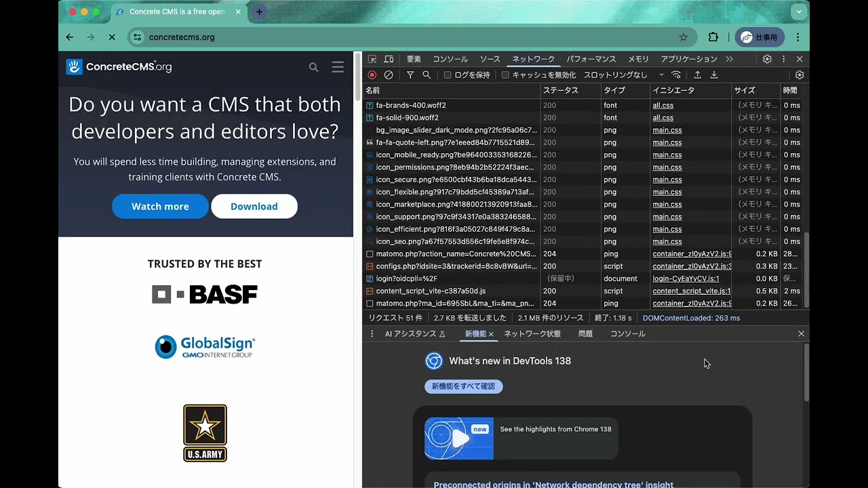Click Preconnected origins insight link
Screen dimensions: 868x488
click(x=553, y=484)
